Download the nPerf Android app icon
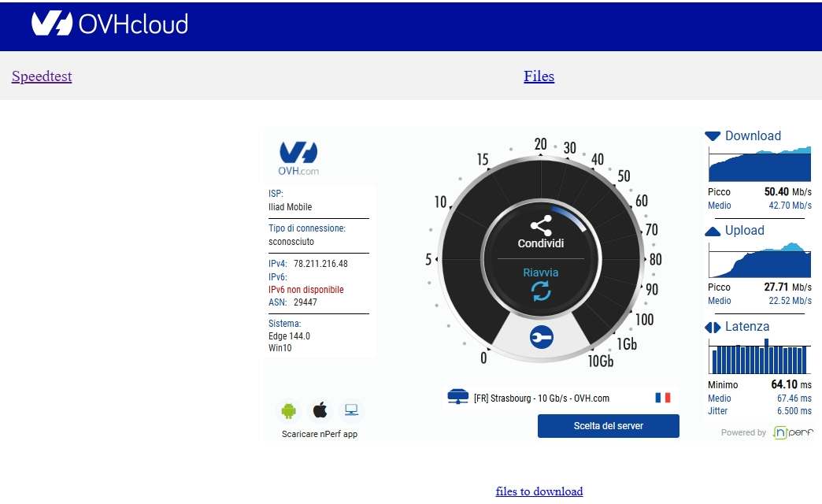Image resolution: width=822 pixels, height=504 pixels. click(288, 410)
